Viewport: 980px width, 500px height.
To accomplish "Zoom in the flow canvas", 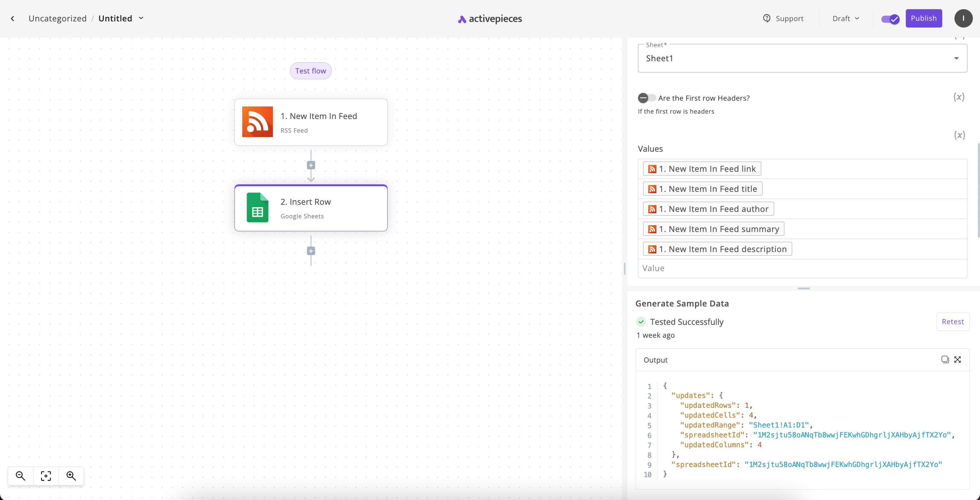I will [71, 476].
